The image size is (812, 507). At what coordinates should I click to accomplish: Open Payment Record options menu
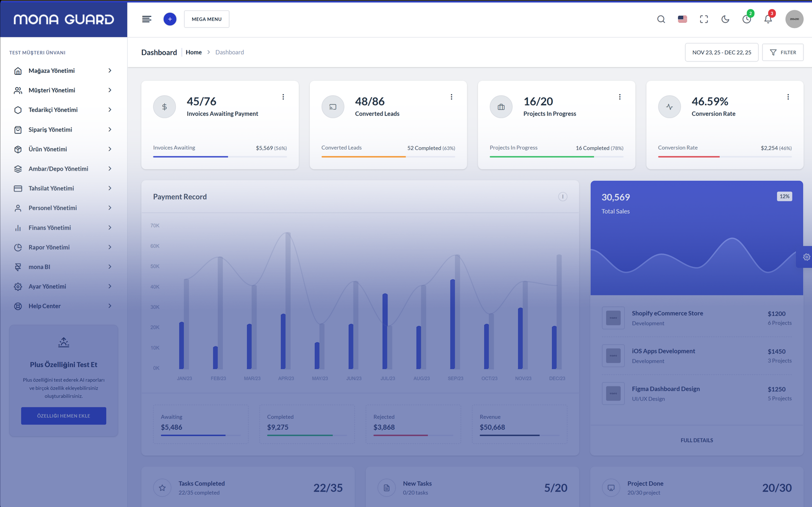(562, 196)
